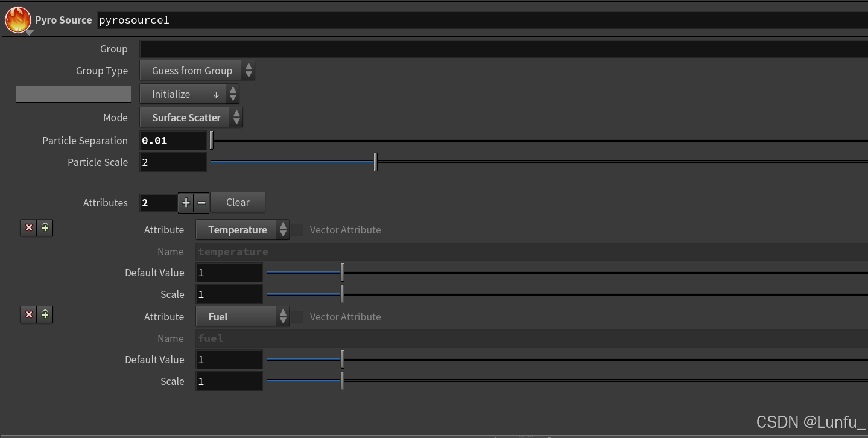Open the Mode dropdown showing Surface Scatter
This screenshot has width=868, height=438.
click(185, 117)
